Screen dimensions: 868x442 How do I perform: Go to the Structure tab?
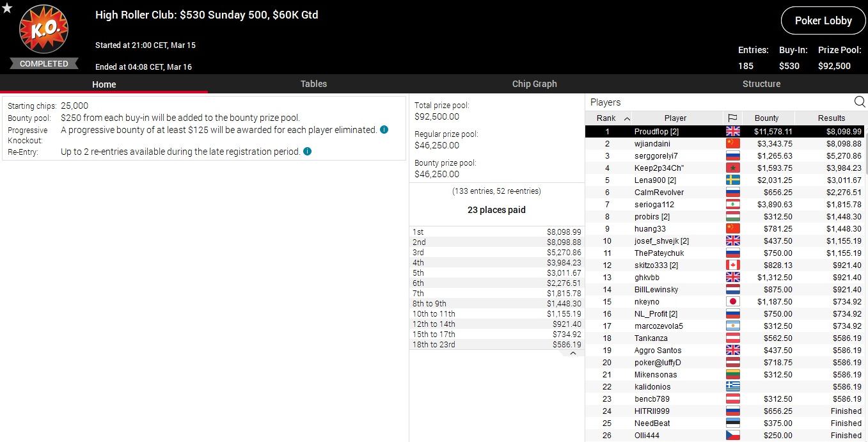coord(761,84)
